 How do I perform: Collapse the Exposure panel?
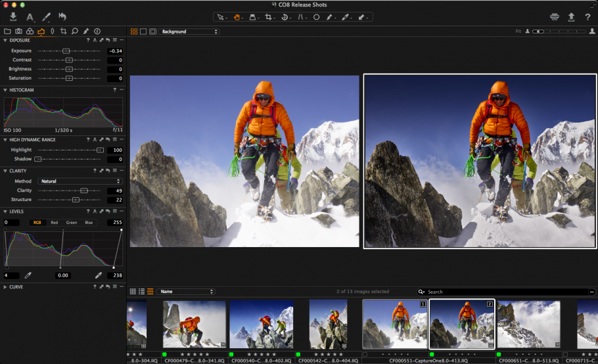(5, 40)
